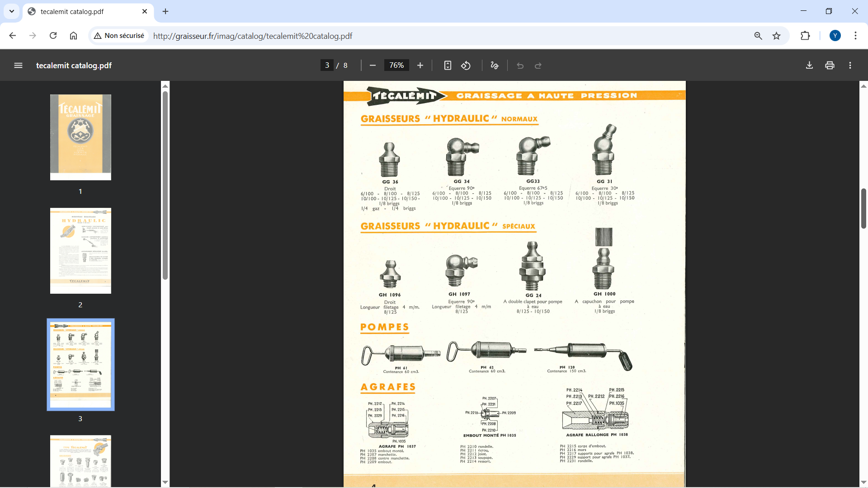Reload the current page
Viewport: 868px width, 488px height.
53,36
